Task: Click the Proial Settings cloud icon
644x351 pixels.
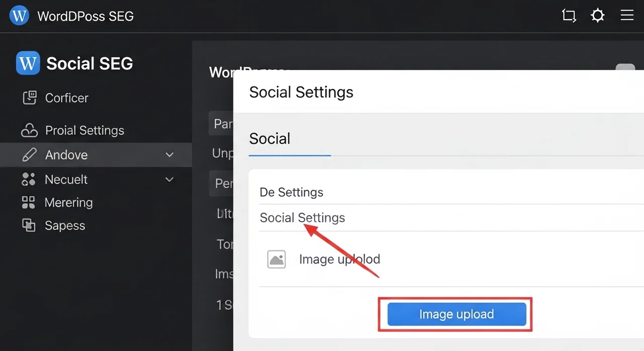Action: (29, 130)
